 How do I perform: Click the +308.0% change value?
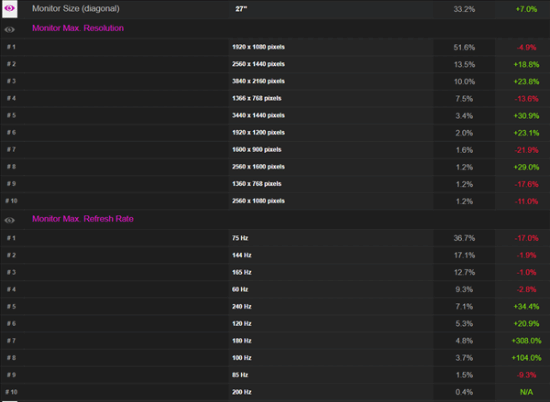[x=526, y=341]
